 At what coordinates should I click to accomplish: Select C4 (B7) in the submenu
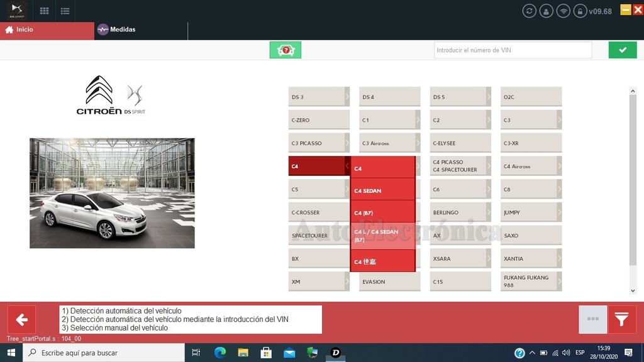[383, 212]
